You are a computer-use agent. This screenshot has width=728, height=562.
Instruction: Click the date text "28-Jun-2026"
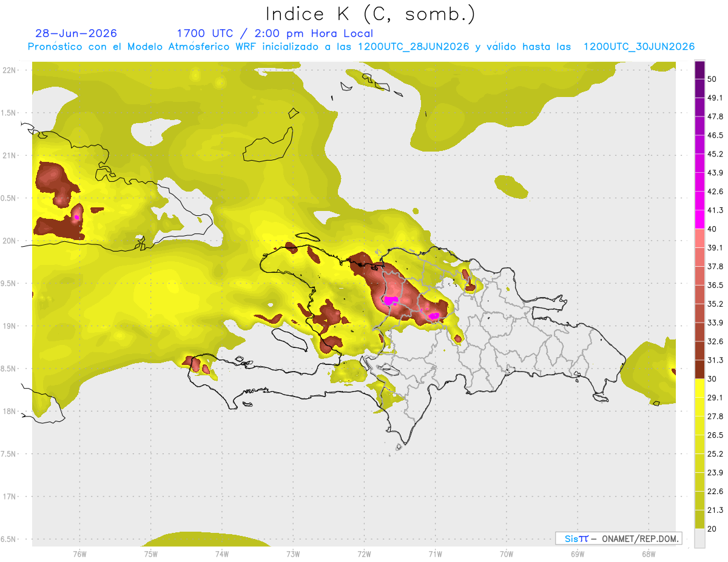point(76,33)
